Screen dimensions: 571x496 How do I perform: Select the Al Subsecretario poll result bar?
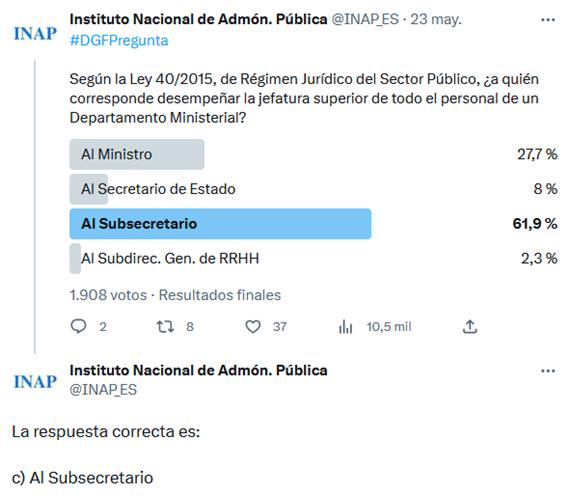tap(220, 224)
